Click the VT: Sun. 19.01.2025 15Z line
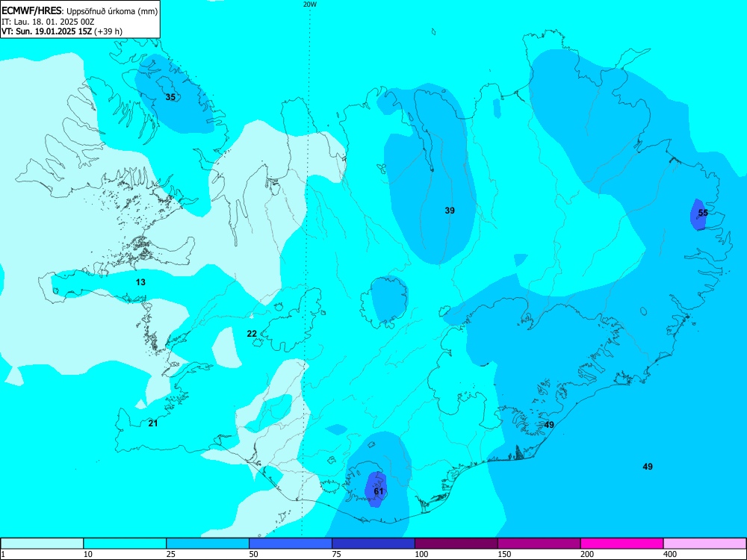Screen dimensions: 747x560 (x=62, y=31)
